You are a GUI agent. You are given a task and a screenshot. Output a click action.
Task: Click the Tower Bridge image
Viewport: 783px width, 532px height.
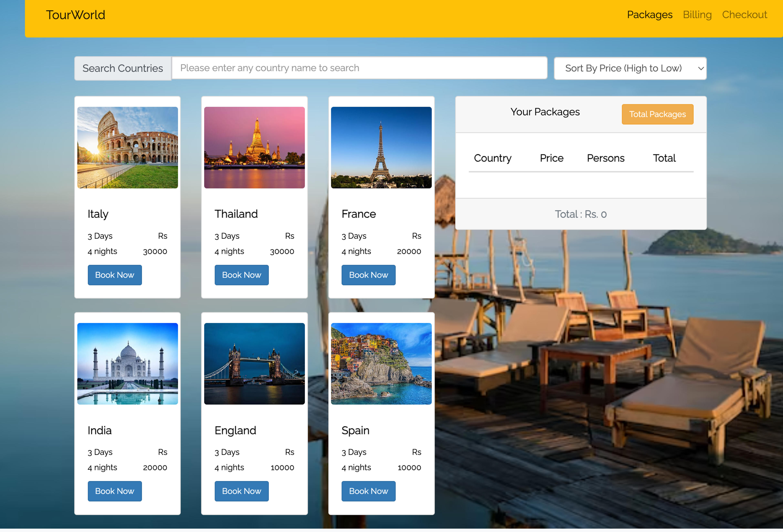[x=254, y=364]
